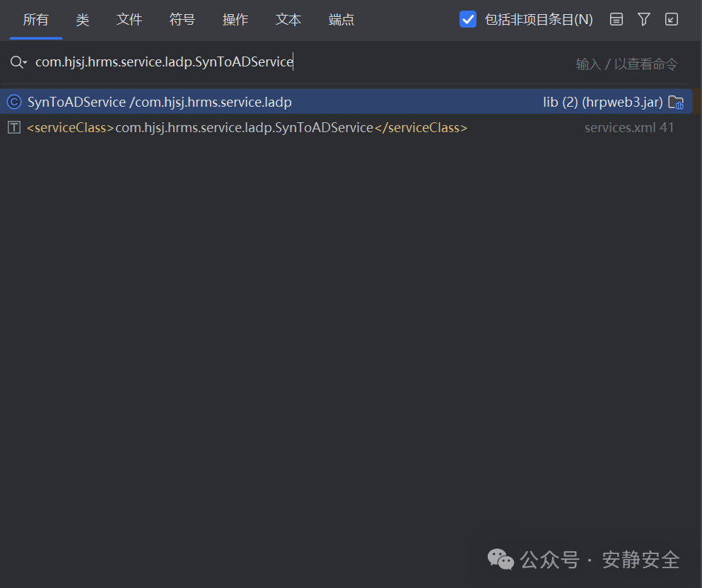Select the SynToADService class result row
Viewport: 702px width, 588px height.
coord(159,102)
